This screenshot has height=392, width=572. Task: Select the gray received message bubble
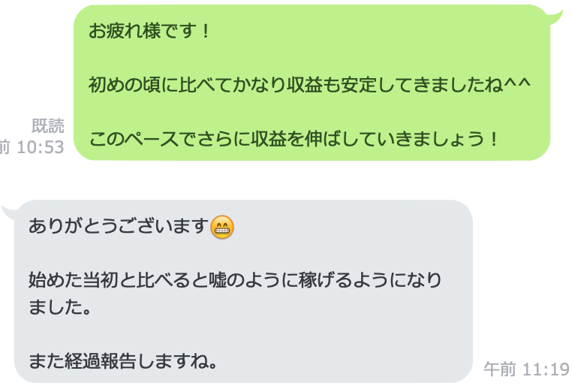243,291
